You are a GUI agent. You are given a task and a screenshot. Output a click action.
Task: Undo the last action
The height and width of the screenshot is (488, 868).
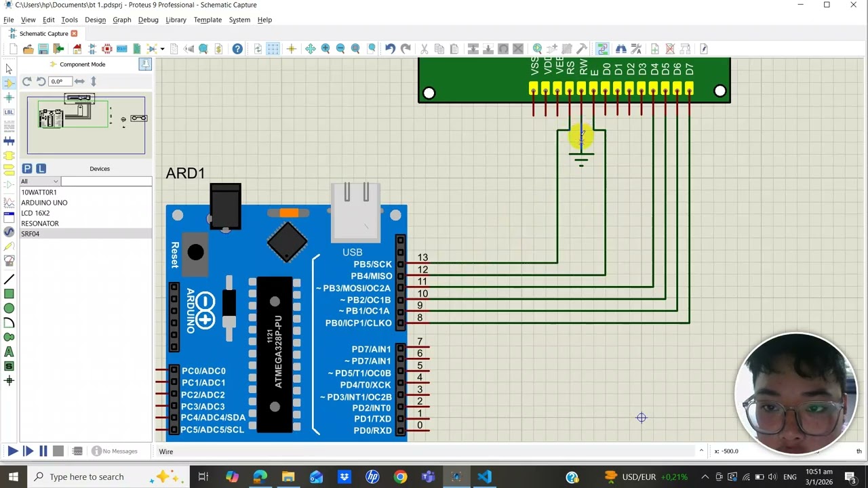[x=390, y=49]
